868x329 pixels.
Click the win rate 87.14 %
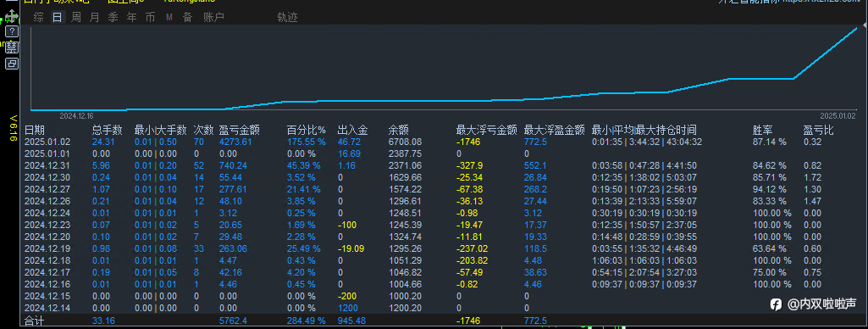coord(770,142)
